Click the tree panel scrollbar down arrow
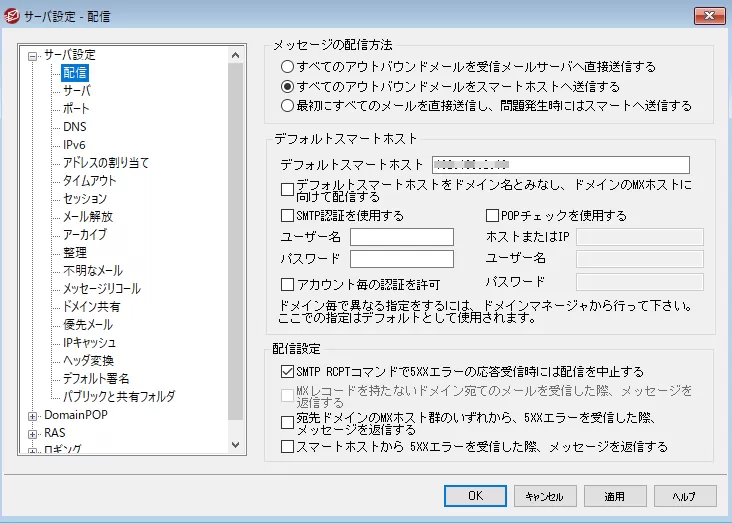 (236, 444)
